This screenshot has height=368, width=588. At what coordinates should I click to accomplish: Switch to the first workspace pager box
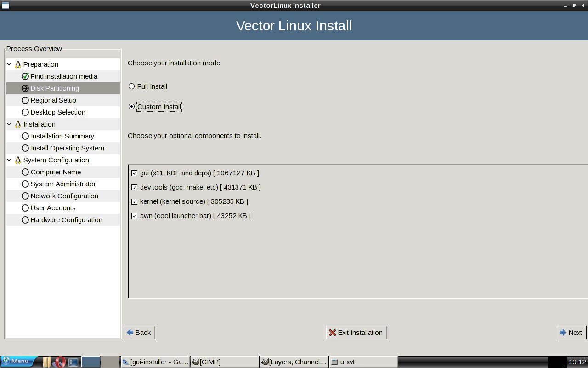click(91, 362)
